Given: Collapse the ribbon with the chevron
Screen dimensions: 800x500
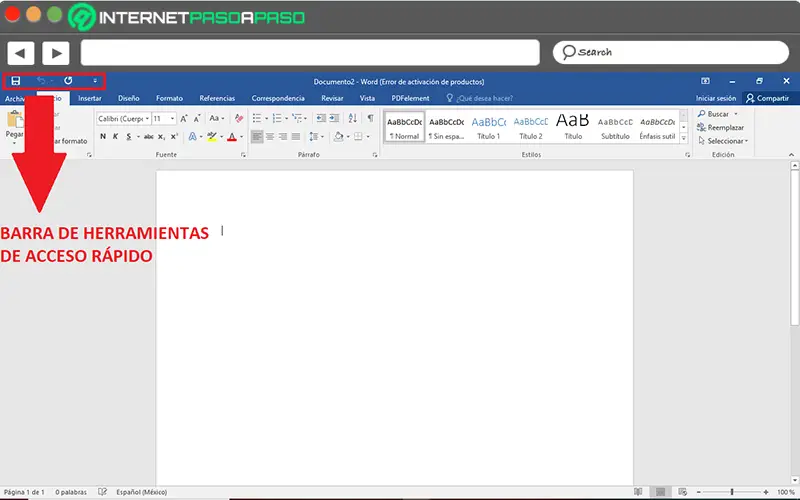Looking at the screenshot, I should point(791,155).
